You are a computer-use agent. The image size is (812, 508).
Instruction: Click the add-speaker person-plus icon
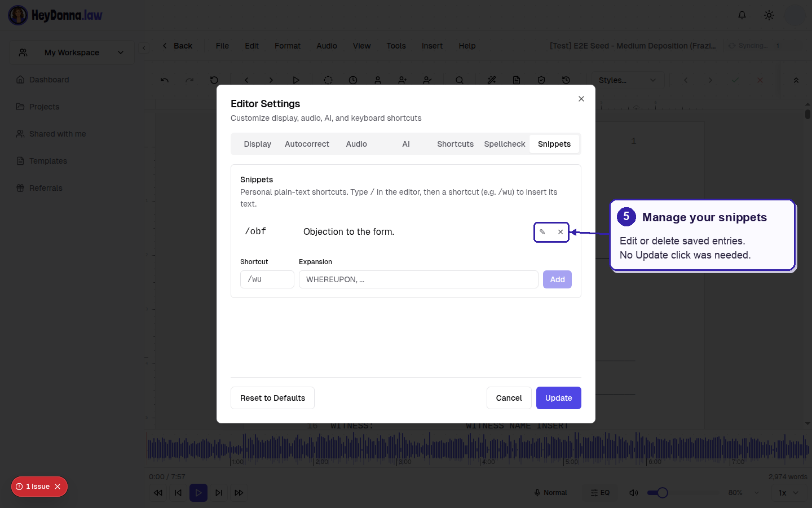click(403, 80)
